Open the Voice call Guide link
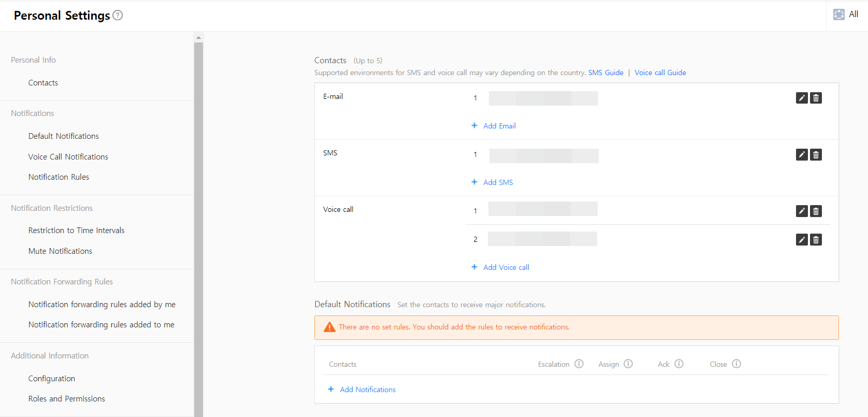Image resolution: width=868 pixels, height=417 pixels. pos(660,73)
